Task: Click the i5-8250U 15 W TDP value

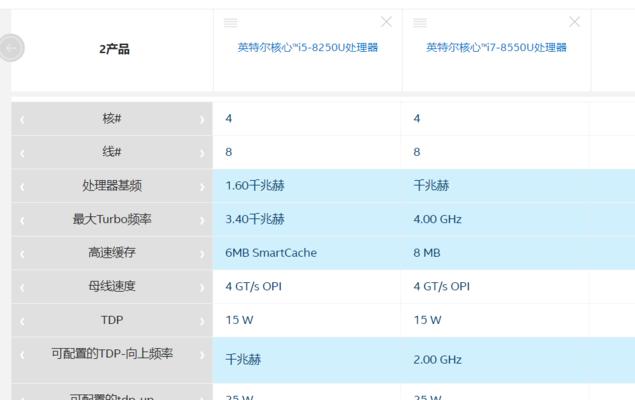Action: pos(239,320)
